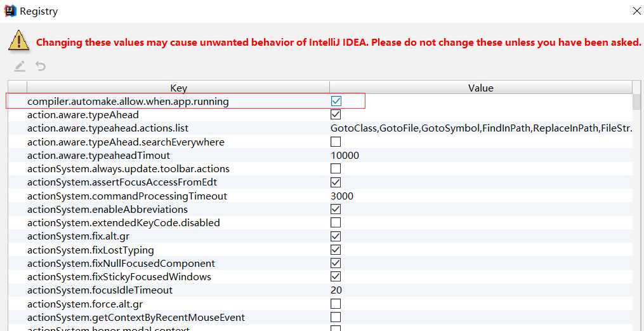Uncheck actionSystem.fixLostTyping checkbox

pyautogui.click(x=336, y=250)
